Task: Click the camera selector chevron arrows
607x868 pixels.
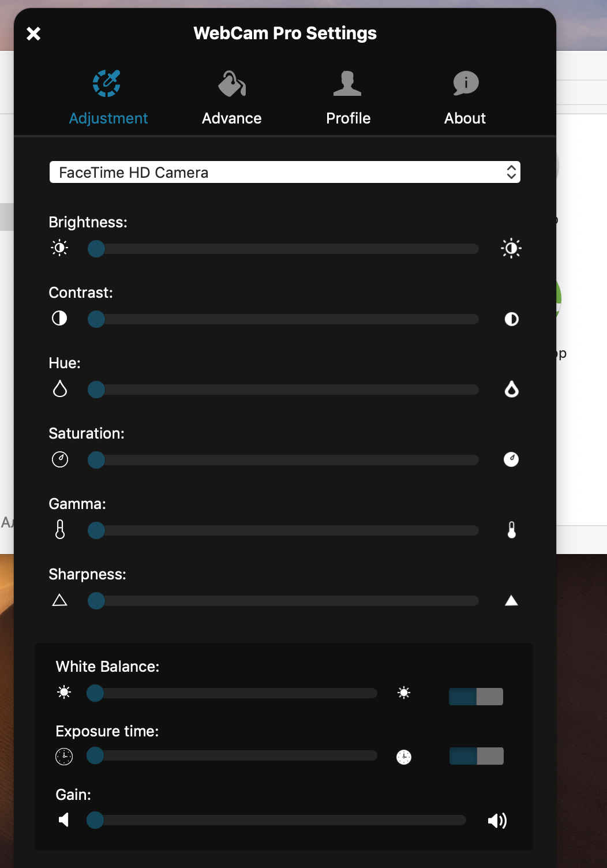Action: click(x=511, y=172)
